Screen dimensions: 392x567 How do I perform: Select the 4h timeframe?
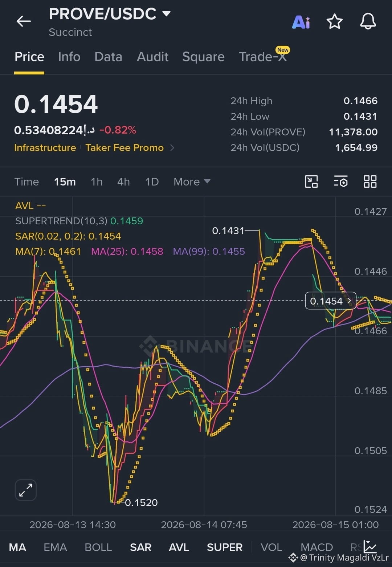pos(123,181)
